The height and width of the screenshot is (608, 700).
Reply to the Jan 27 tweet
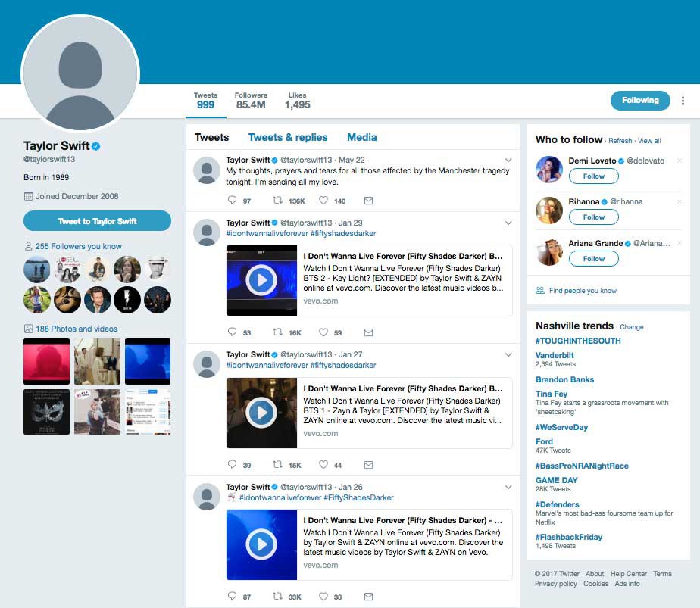(232, 464)
